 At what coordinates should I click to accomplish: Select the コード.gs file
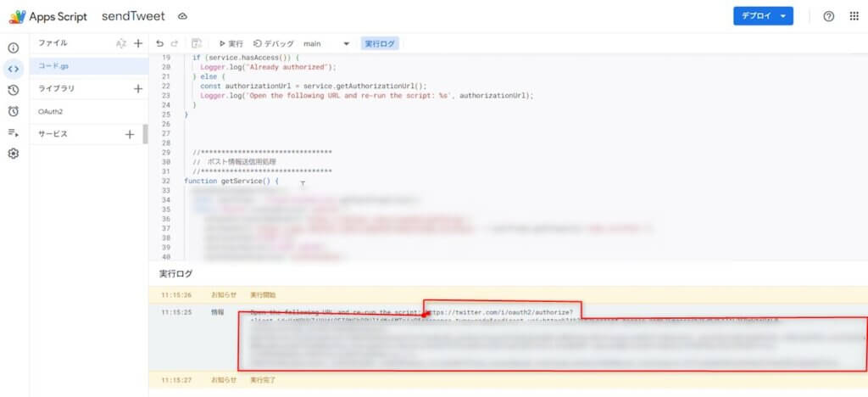[54, 65]
